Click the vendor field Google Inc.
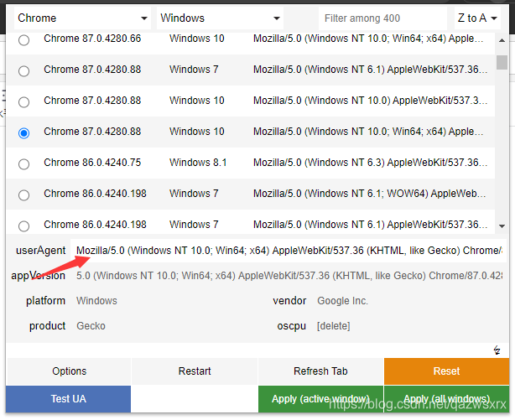515x420 pixels. 410,301
